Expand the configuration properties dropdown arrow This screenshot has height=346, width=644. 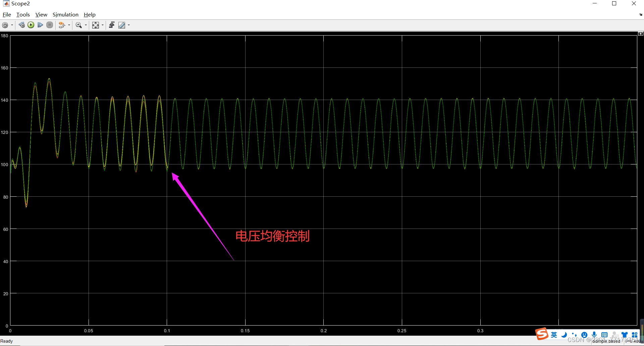(12, 25)
